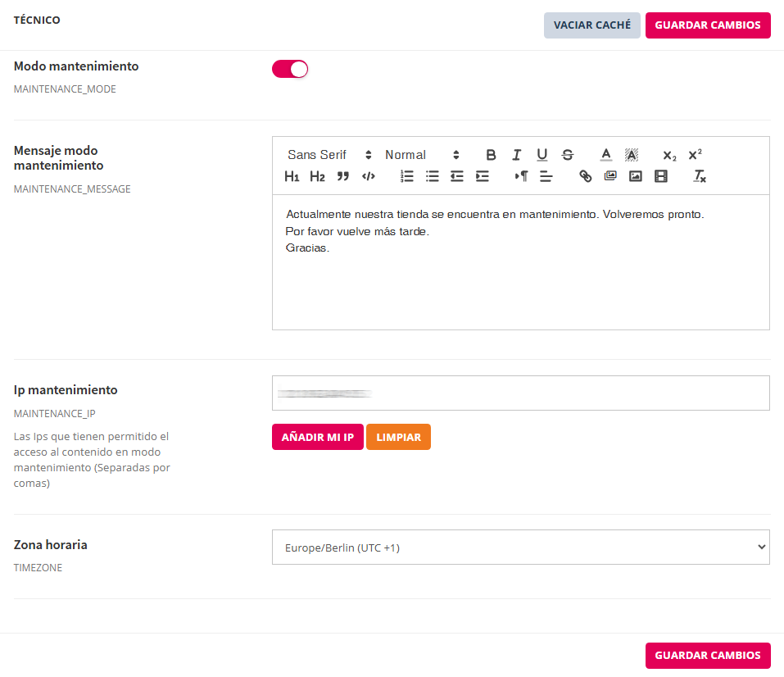The image size is (784, 677).
Task: Click the Ip mantenimiento input field
Action: (520, 393)
